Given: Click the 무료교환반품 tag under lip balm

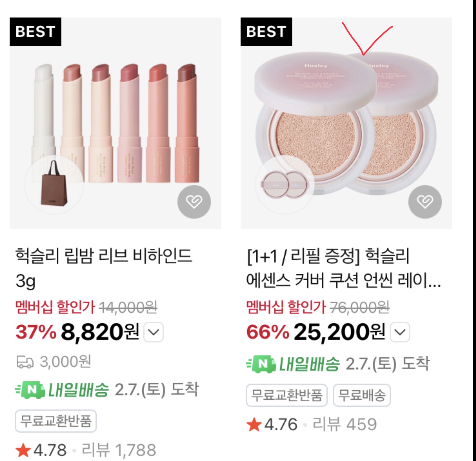Looking at the screenshot, I should 56,421.
